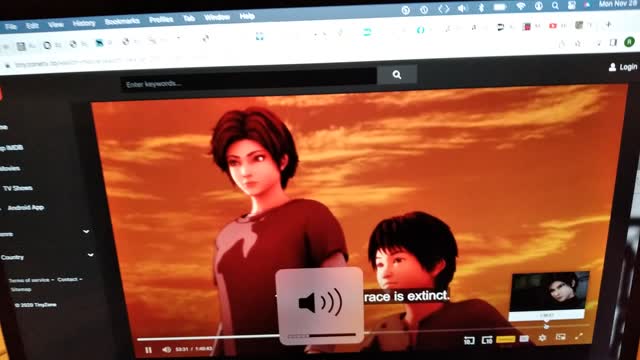Image resolution: width=640 pixels, height=360 pixels.
Task: Open the Wi-Fi menu bar icon
Action: (520, 6)
